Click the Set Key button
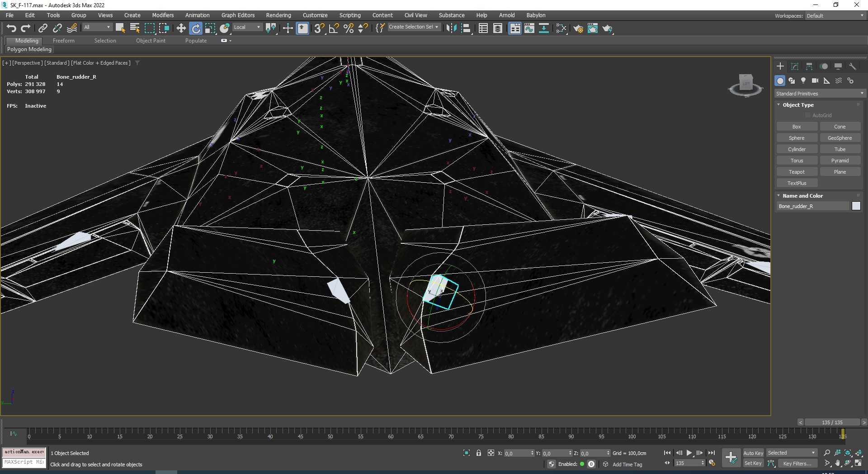868x474 pixels. click(753, 463)
